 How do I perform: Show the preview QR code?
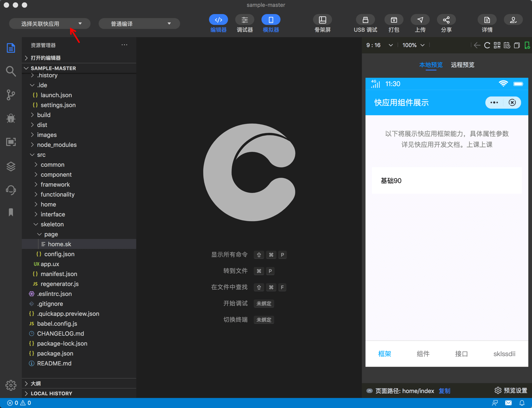click(497, 45)
